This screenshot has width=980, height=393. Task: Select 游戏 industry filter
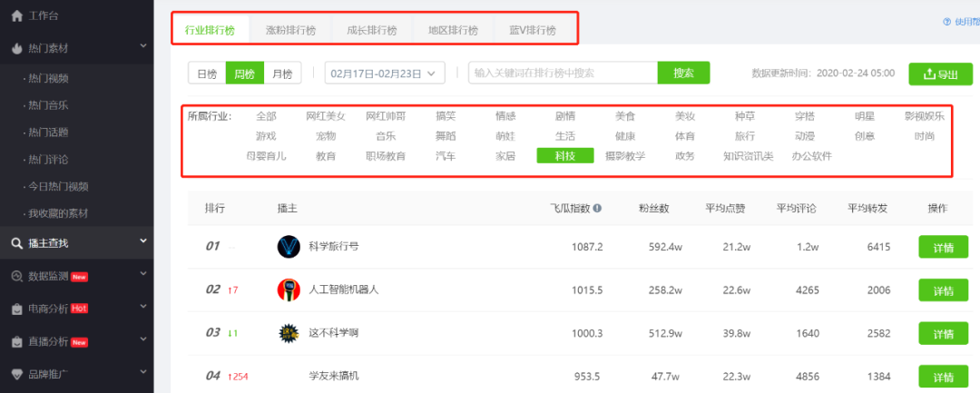(x=266, y=136)
